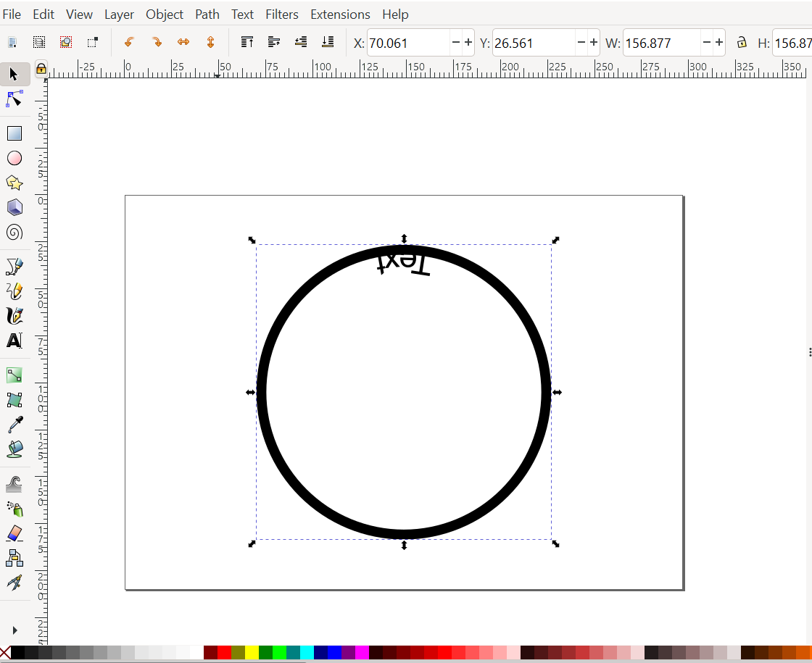Open the Path menu

[207, 14]
